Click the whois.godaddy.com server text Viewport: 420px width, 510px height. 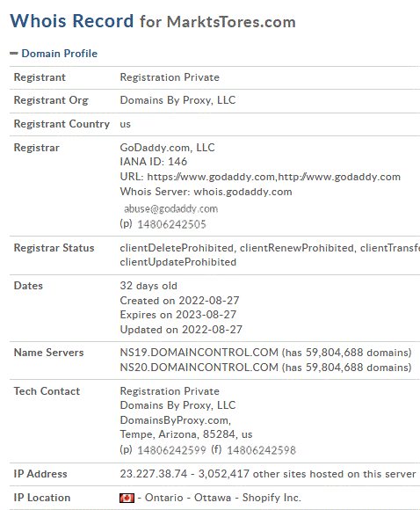243,192
